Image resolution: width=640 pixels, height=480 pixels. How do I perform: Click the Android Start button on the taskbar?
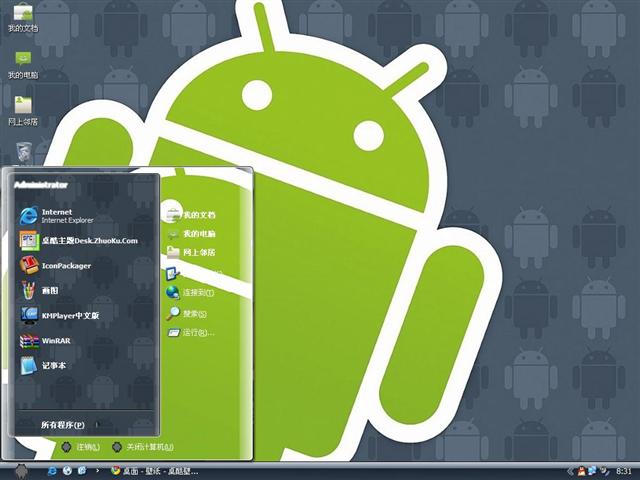[x=22, y=471]
